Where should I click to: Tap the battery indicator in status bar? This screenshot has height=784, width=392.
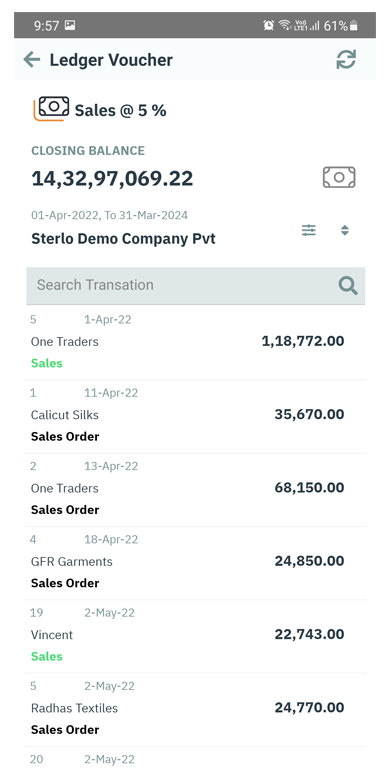coord(354,26)
